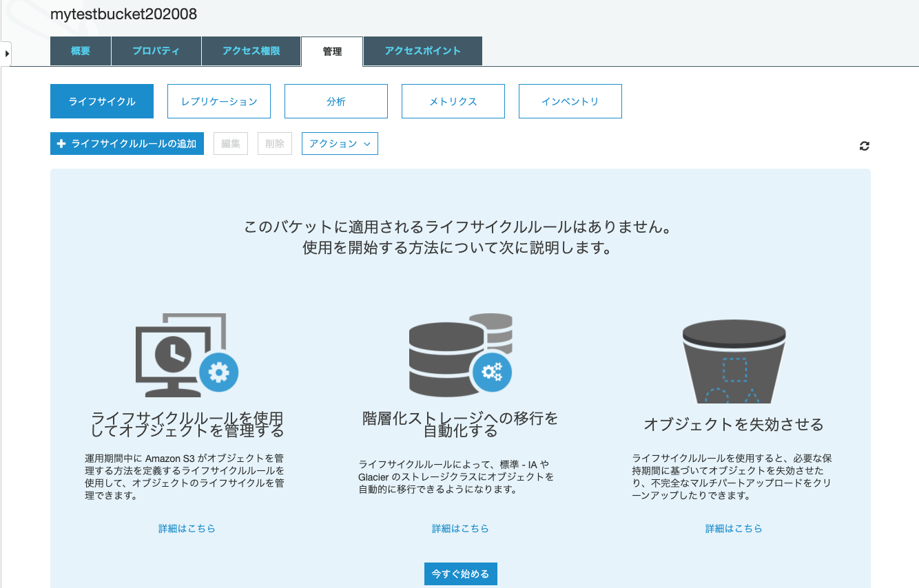Click the plus icon on ライフサイクルルールの追加 button

click(x=61, y=143)
